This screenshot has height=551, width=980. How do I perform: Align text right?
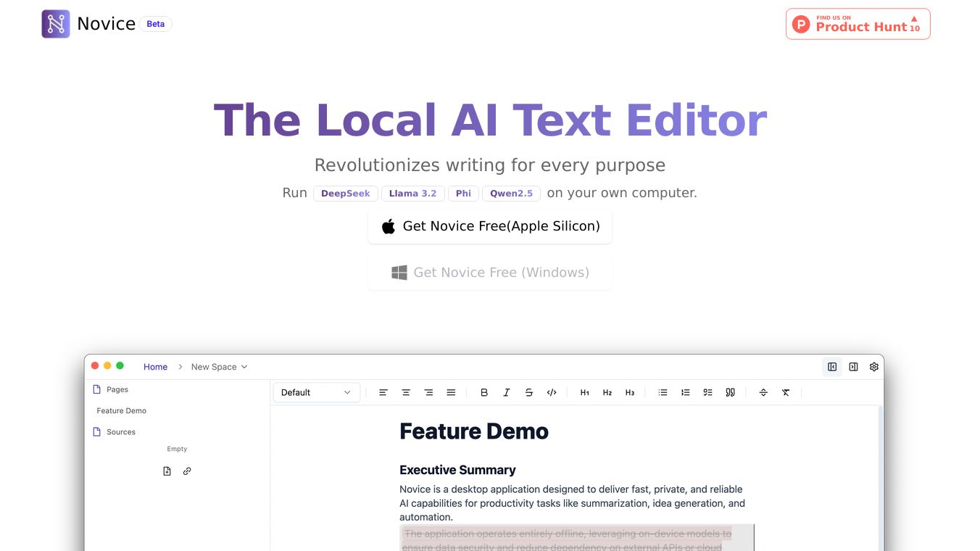428,392
